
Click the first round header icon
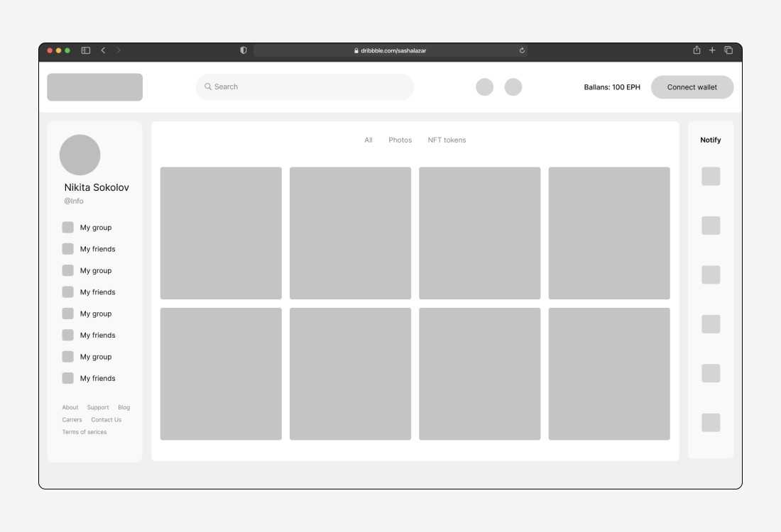click(x=485, y=87)
